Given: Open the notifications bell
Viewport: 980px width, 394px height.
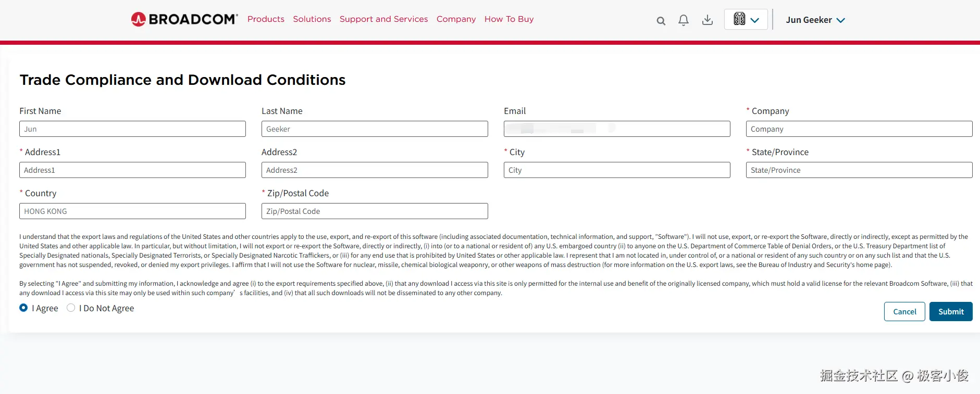Looking at the screenshot, I should pos(684,20).
